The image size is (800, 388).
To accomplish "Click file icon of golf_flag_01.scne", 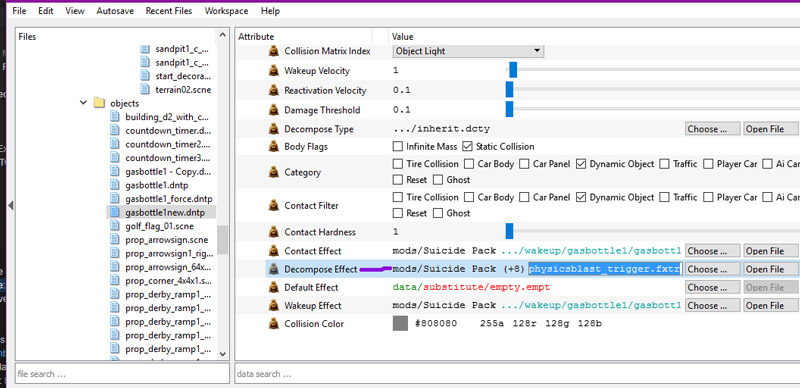I will 115,226.
